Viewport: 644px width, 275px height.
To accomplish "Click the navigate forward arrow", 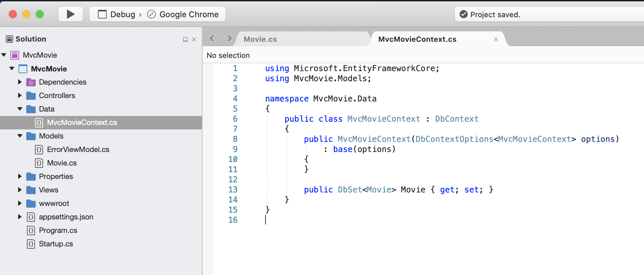I will pyautogui.click(x=229, y=38).
